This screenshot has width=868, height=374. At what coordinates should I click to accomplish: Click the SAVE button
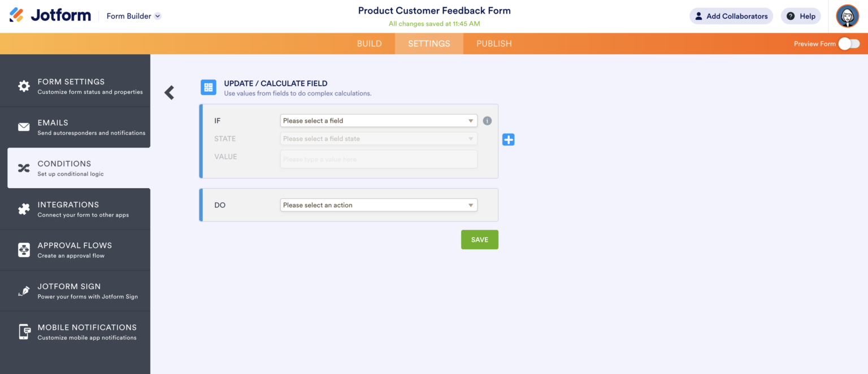pos(479,239)
